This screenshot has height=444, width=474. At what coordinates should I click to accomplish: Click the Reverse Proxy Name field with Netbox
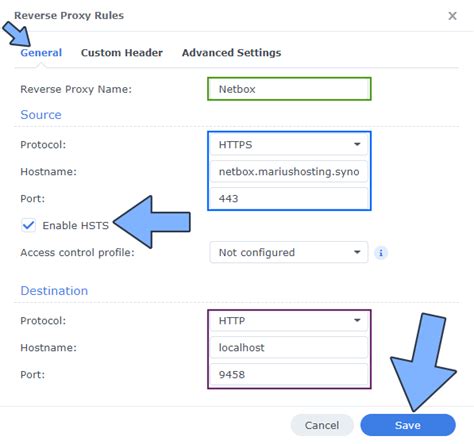pos(289,89)
